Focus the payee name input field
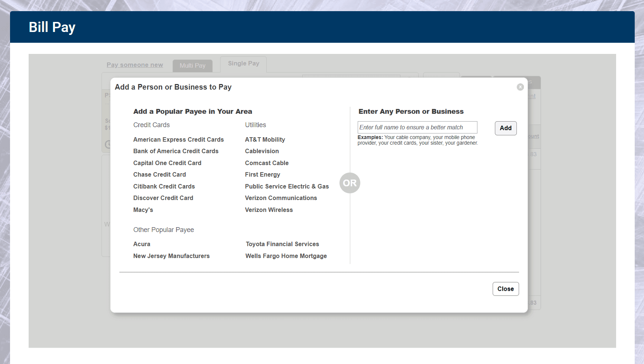 (x=417, y=128)
